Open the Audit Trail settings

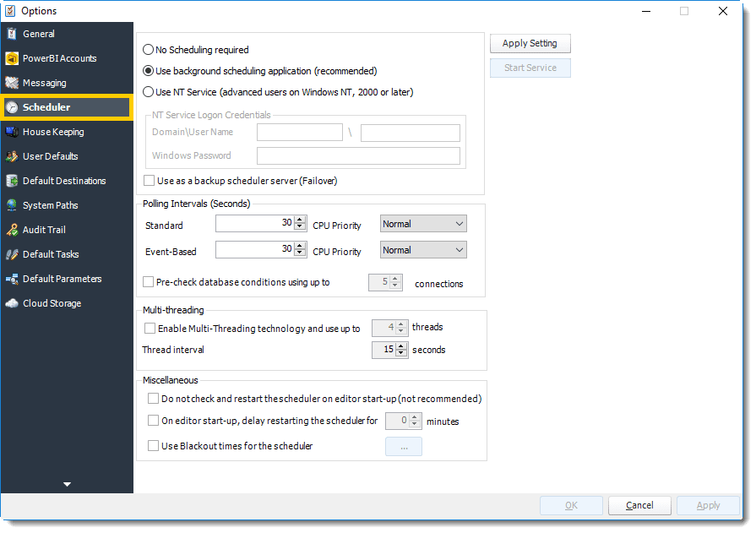pos(50,230)
